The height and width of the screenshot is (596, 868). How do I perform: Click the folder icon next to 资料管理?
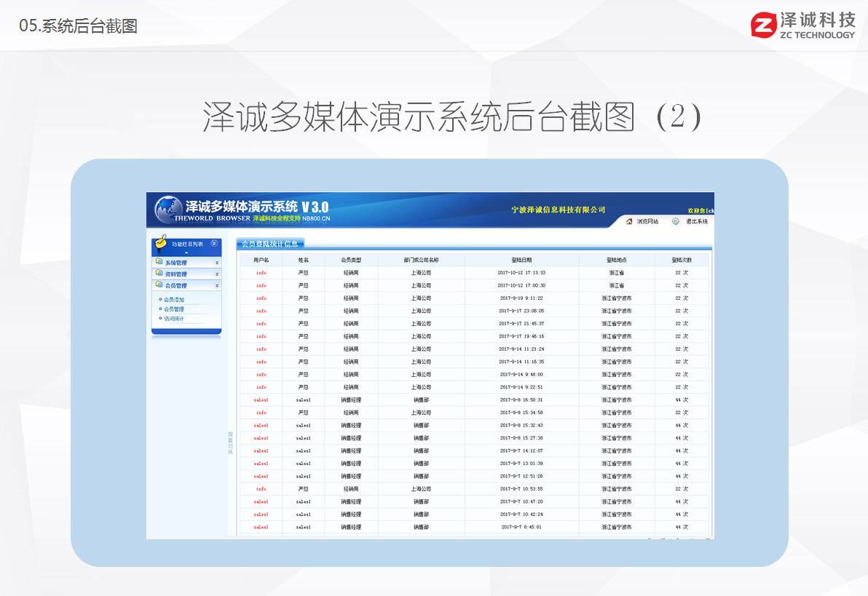click(159, 274)
